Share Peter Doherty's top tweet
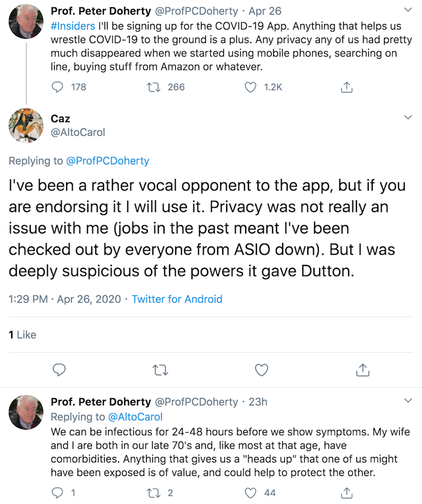Viewport: 422px width, 504px height. click(x=346, y=87)
